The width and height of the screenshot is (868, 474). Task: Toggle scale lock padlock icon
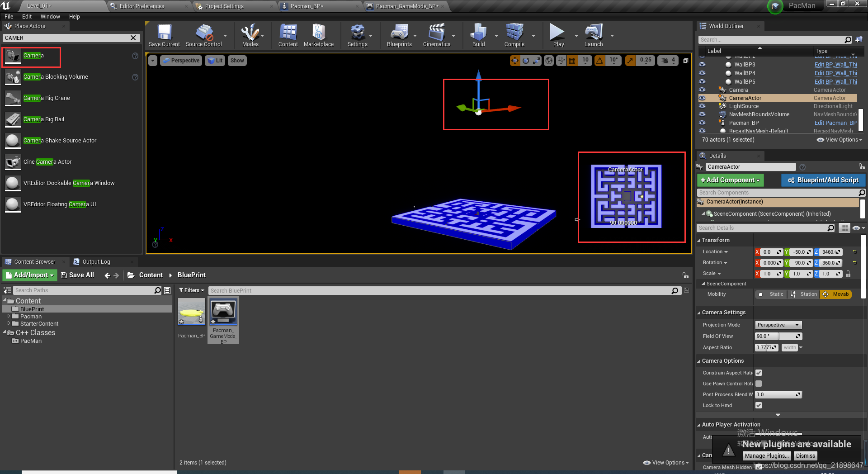tap(848, 274)
